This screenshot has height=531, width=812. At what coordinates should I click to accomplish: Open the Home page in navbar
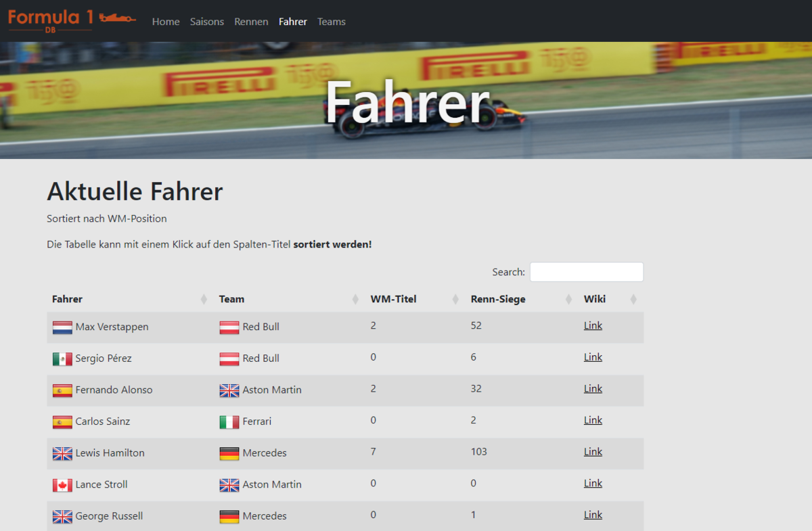click(166, 22)
